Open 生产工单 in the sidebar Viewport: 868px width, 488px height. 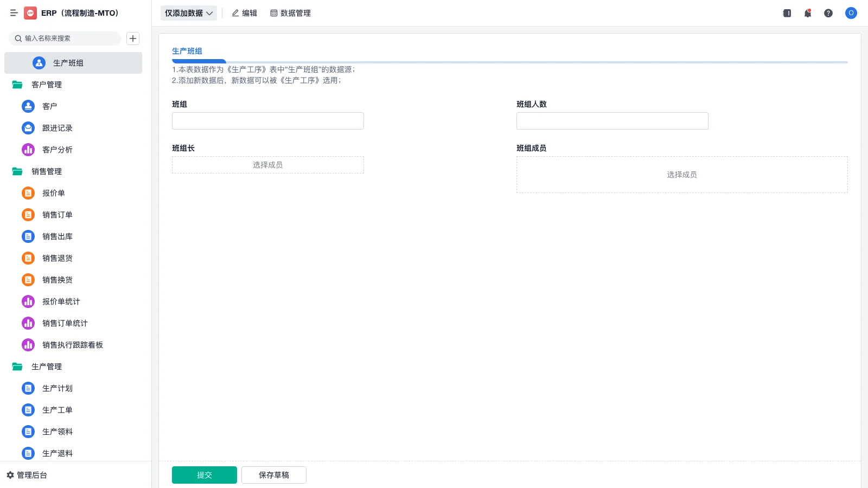[73, 410]
